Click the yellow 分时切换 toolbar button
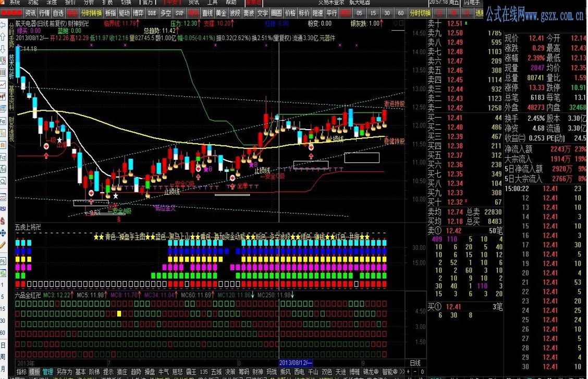Image resolution: width=588 pixels, height=379 pixels. [x=420, y=13]
